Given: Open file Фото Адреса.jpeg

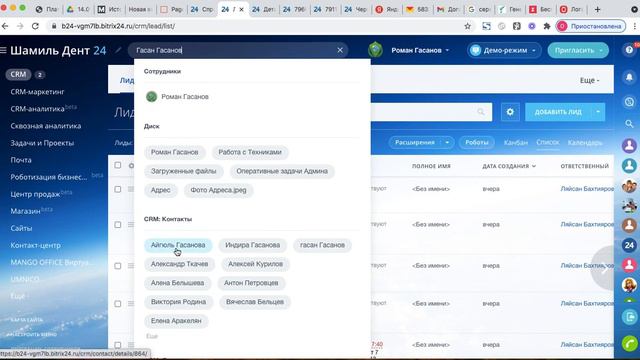Looking at the screenshot, I should pos(218,190).
